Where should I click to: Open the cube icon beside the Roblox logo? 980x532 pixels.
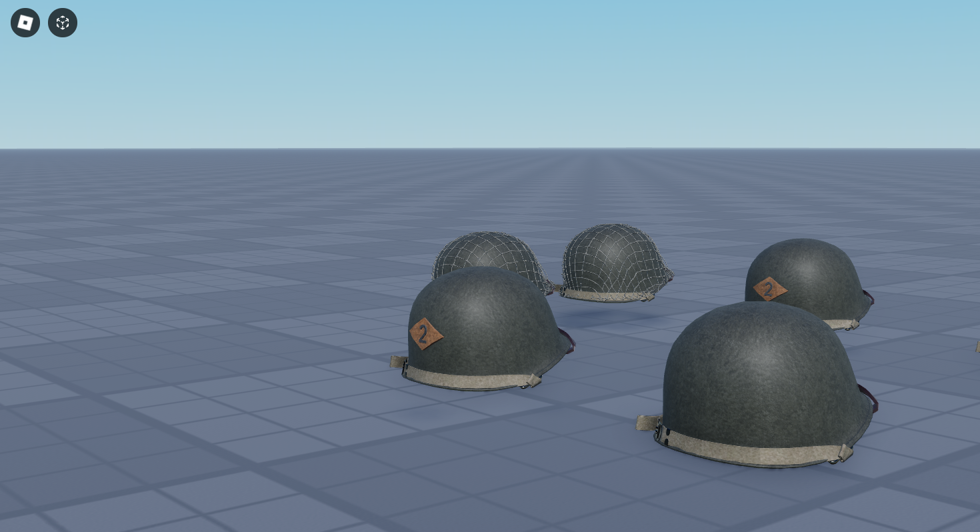click(x=63, y=23)
